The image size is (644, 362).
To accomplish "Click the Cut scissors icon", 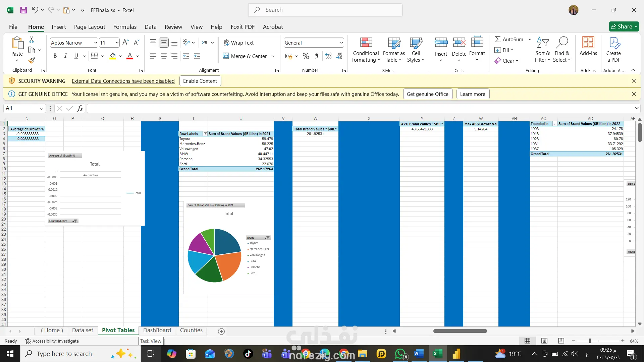I will click(x=32, y=40).
